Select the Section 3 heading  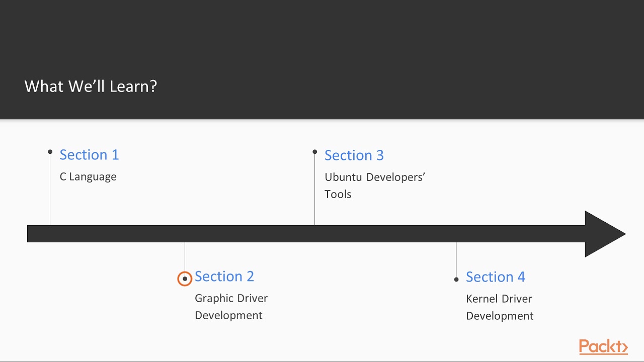point(354,155)
